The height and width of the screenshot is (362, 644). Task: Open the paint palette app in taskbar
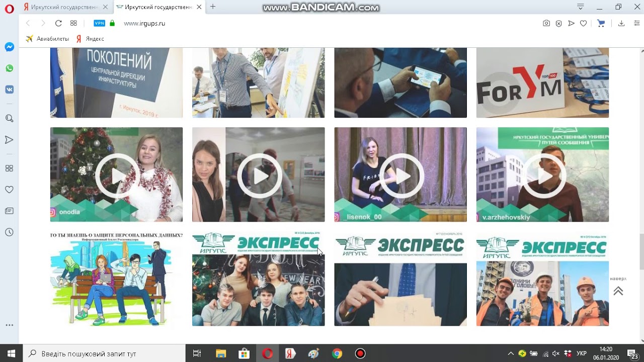(313, 353)
